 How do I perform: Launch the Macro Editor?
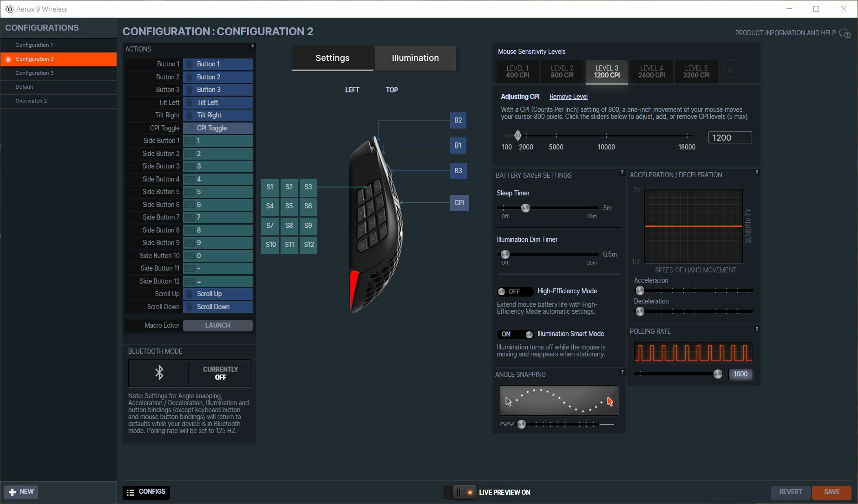pyautogui.click(x=217, y=325)
